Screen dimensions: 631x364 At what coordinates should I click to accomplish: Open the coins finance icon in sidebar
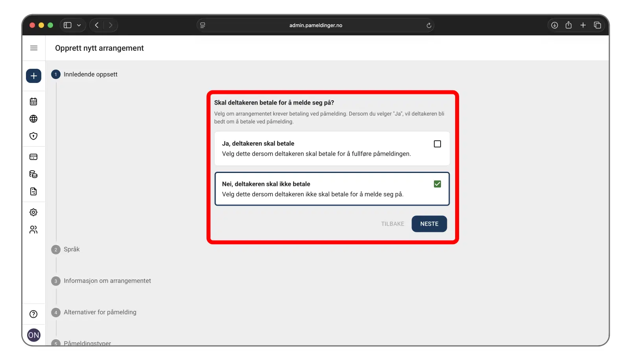33,174
